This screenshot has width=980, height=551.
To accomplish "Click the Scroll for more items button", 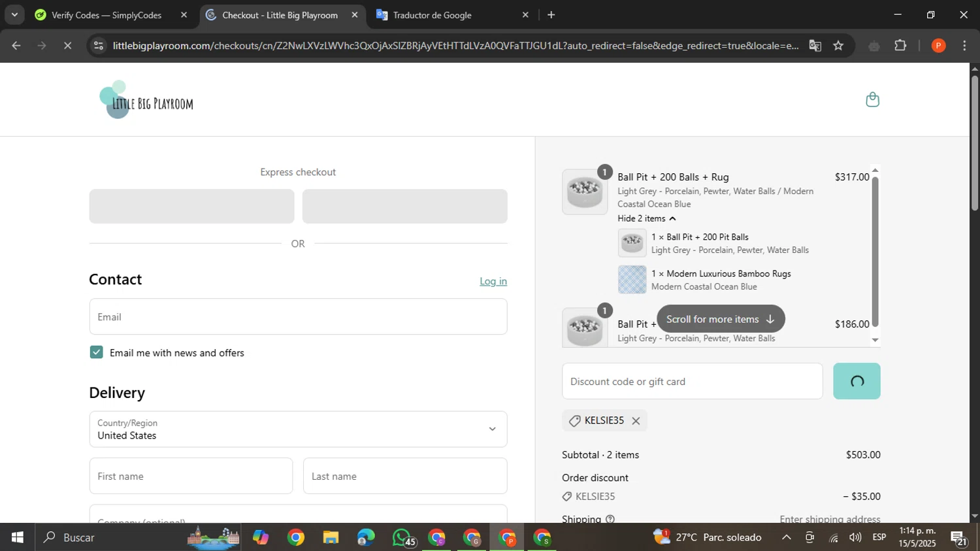I will point(721,319).
